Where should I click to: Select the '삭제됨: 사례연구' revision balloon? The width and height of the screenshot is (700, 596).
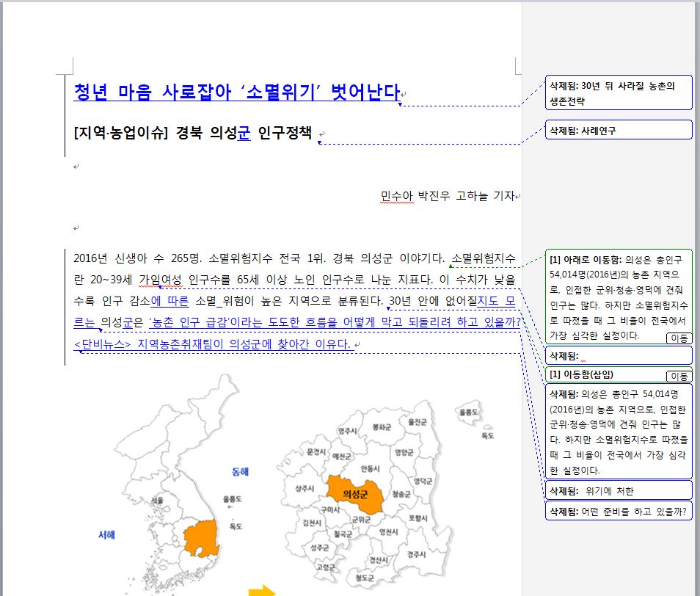[x=618, y=131]
